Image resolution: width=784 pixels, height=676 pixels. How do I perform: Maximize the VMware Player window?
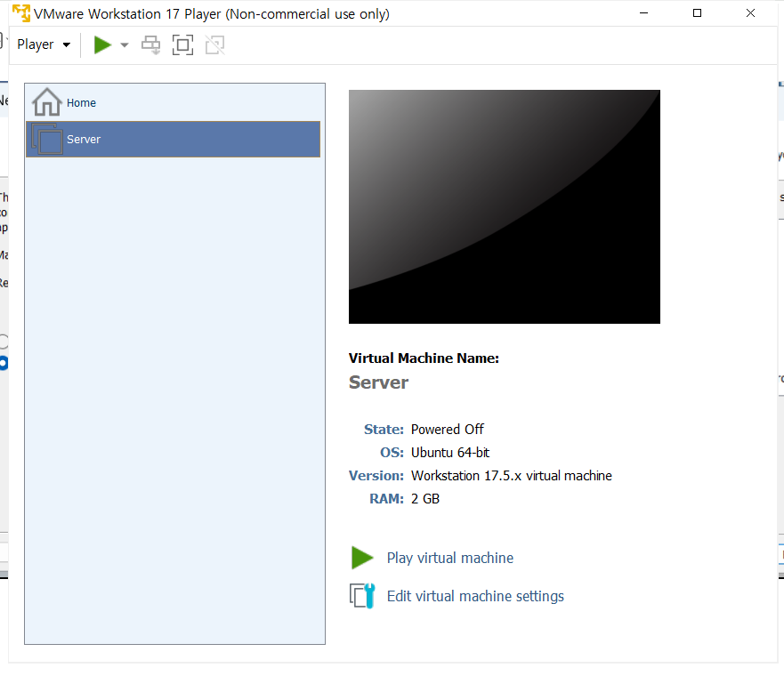click(x=697, y=13)
